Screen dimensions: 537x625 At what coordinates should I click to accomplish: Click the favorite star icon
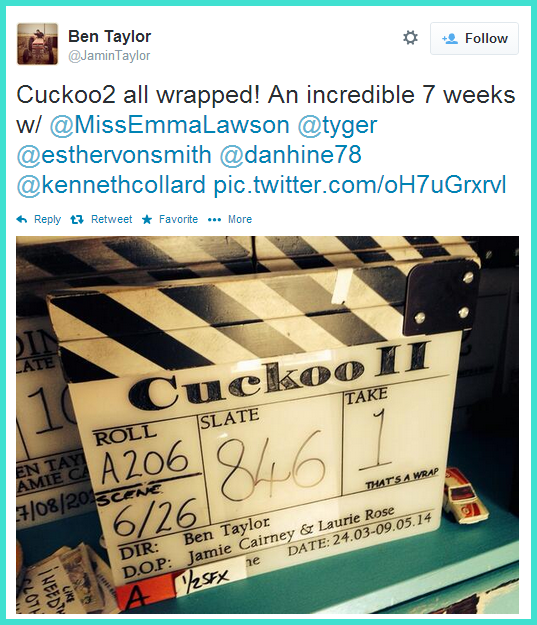(x=147, y=220)
